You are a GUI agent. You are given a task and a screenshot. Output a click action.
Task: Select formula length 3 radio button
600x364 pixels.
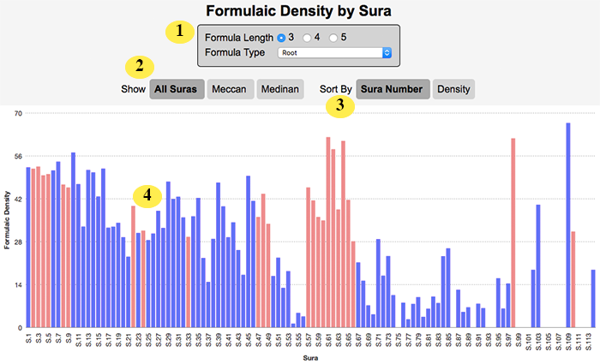click(281, 38)
